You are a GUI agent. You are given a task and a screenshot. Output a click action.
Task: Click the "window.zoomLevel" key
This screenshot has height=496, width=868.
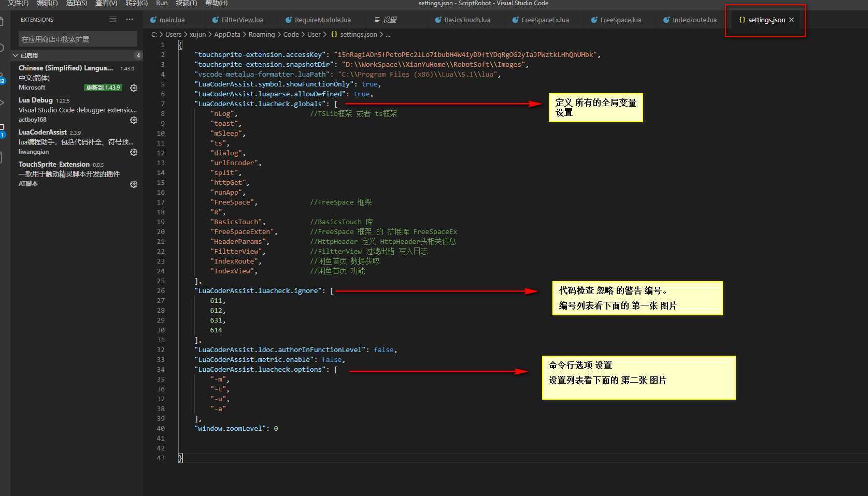(230, 428)
